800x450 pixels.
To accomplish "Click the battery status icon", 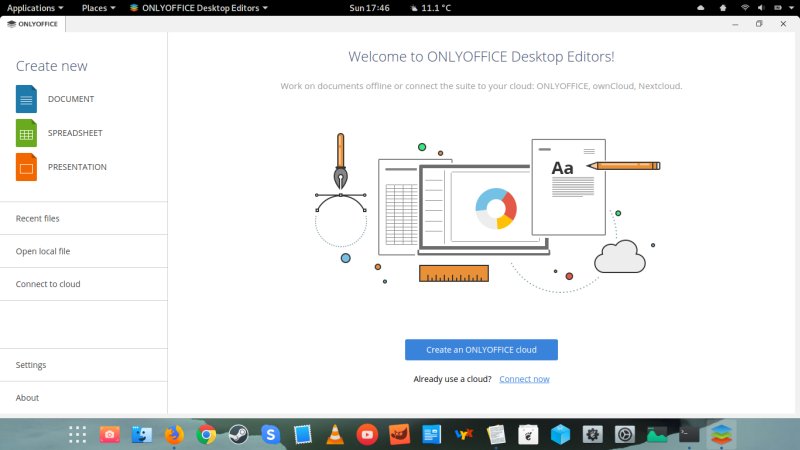I will (778, 8).
